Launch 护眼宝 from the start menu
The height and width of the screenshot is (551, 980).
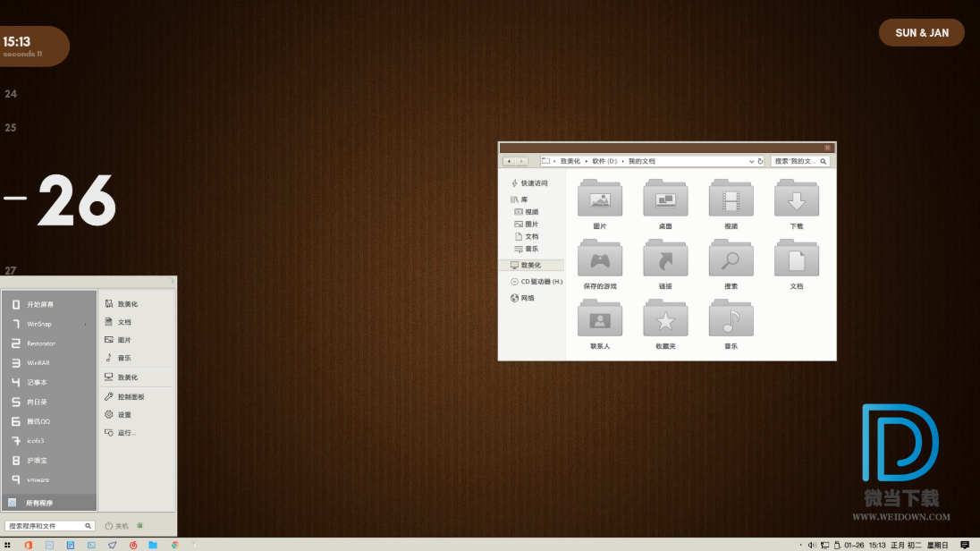pyautogui.click(x=49, y=461)
